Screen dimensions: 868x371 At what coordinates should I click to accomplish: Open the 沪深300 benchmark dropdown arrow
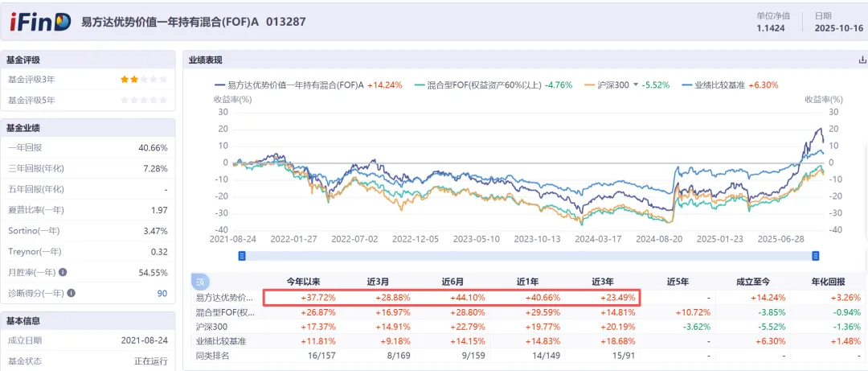click(x=635, y=85)
